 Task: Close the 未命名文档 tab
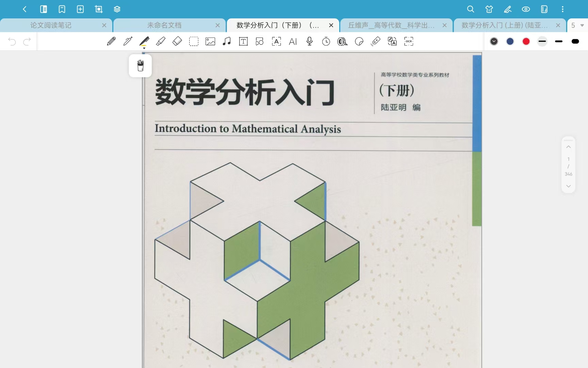coord(217,25)
